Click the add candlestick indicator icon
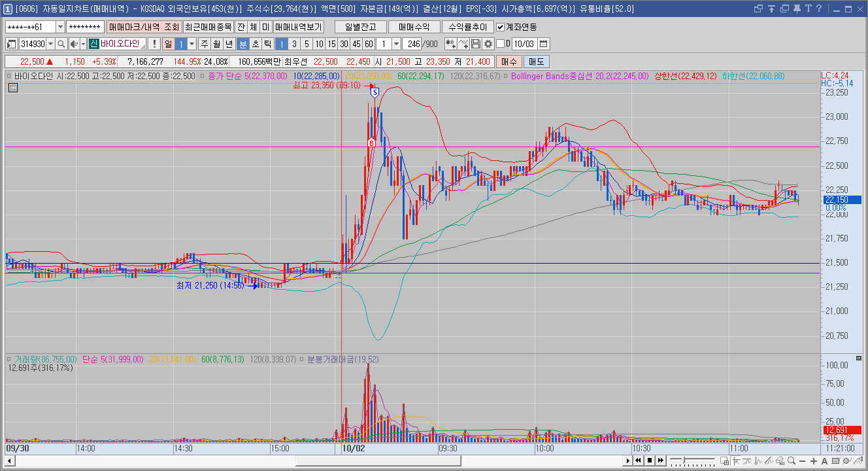Screen dimensions: 868x471 [450, 44]
